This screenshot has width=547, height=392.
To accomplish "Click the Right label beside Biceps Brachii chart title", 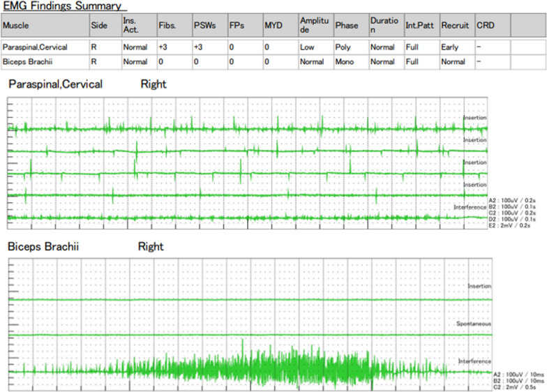I will 151,247.
